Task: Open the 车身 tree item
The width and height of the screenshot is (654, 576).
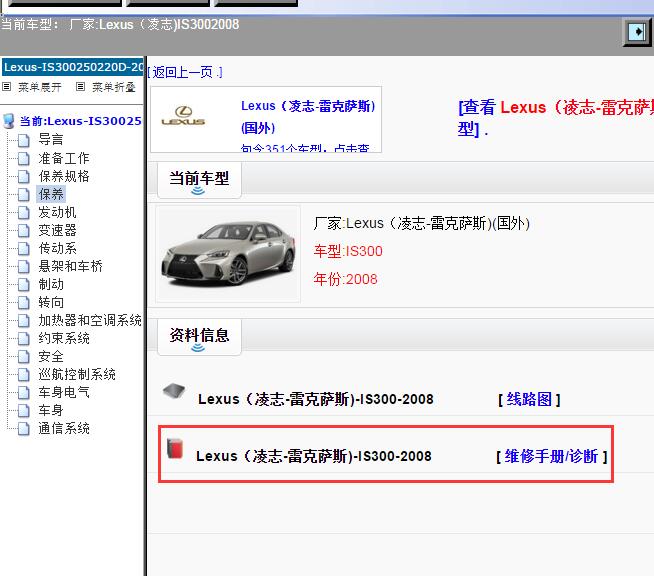Action: click(x=51, y=410)
